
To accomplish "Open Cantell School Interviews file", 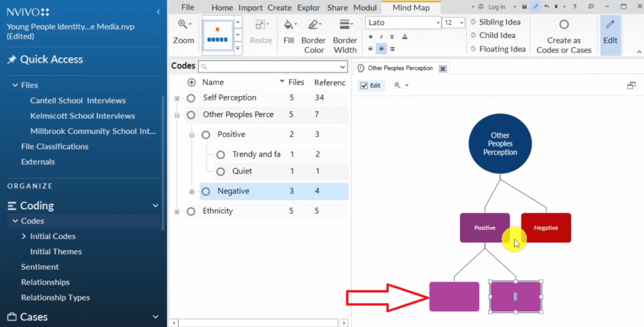I will tap(77, 101).
